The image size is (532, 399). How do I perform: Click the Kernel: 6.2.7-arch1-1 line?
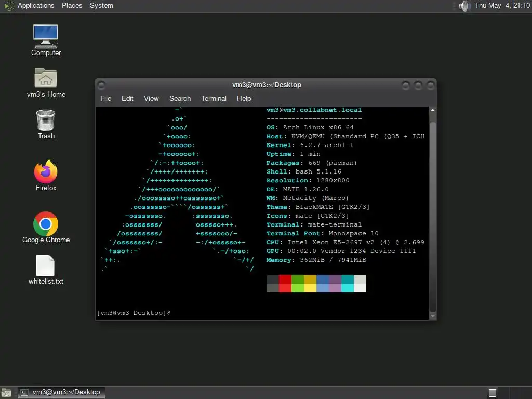(x=310, y=145)
